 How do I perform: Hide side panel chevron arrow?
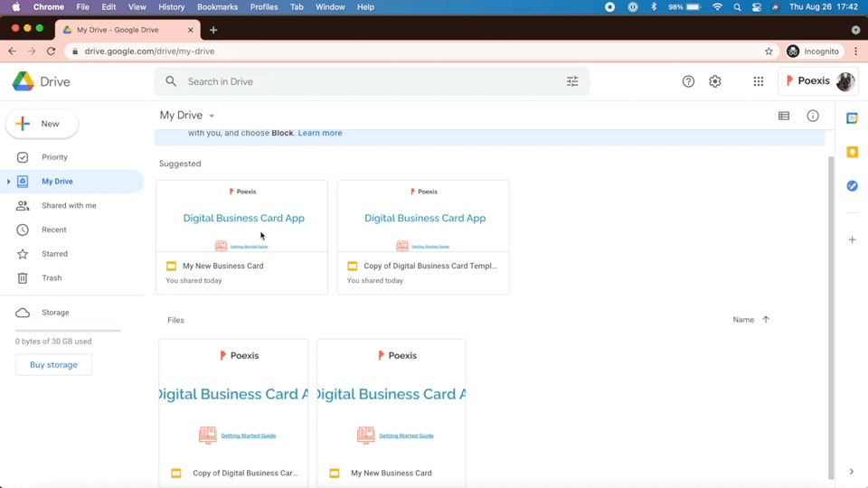tap(852, 472)
